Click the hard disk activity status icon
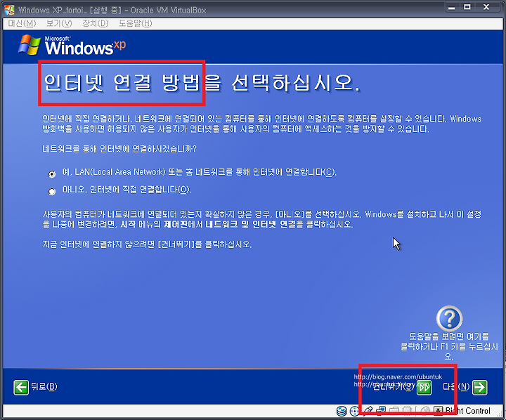This screenshot has width=506, height=420. pyautogui.click(x=342, y=411)
